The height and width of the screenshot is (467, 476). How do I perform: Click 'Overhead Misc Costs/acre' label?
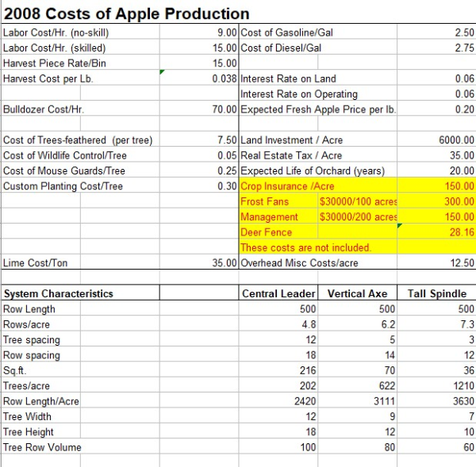(x=299, y=262)
